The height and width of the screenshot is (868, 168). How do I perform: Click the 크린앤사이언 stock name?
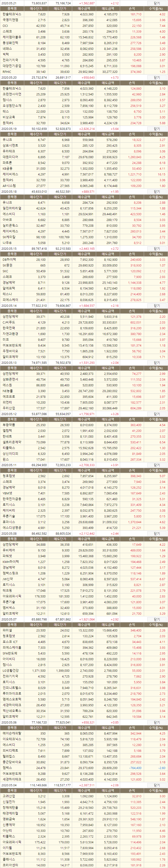pyautogui.click(x=12, y=94)
